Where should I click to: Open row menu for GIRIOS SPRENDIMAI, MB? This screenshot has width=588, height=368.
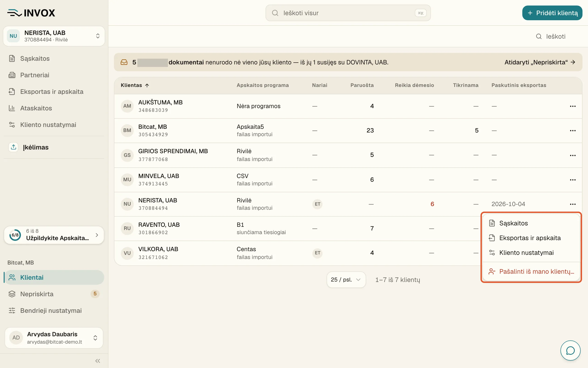tap(573, 155)
